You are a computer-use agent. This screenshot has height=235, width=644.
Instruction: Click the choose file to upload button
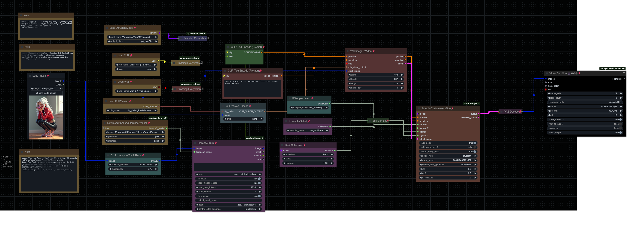point(46,93)
